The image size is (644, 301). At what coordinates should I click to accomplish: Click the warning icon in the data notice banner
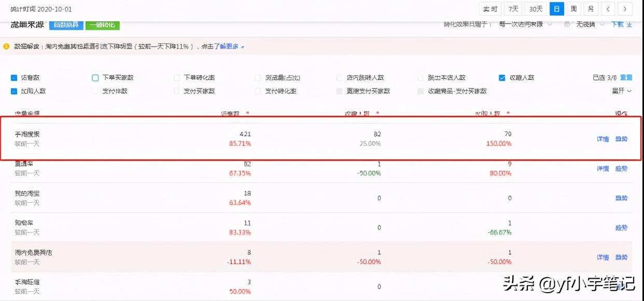(6, 47)
